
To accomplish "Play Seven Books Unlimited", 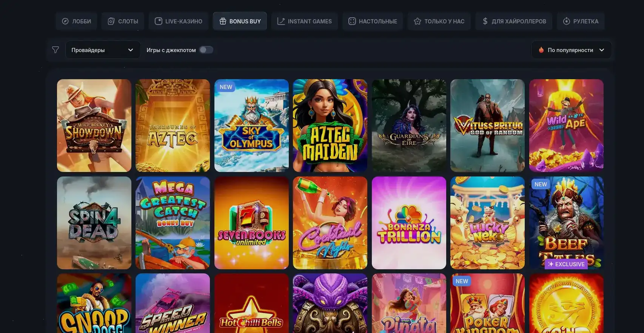I will pyautogui.click(x=251, y=223).
